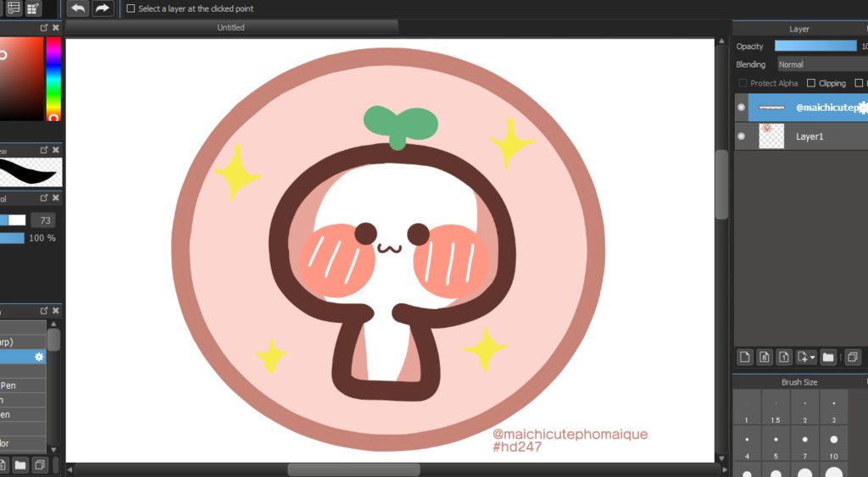868x477 pixels.
Task: Choose brush size 10
Action: [833, 444]
